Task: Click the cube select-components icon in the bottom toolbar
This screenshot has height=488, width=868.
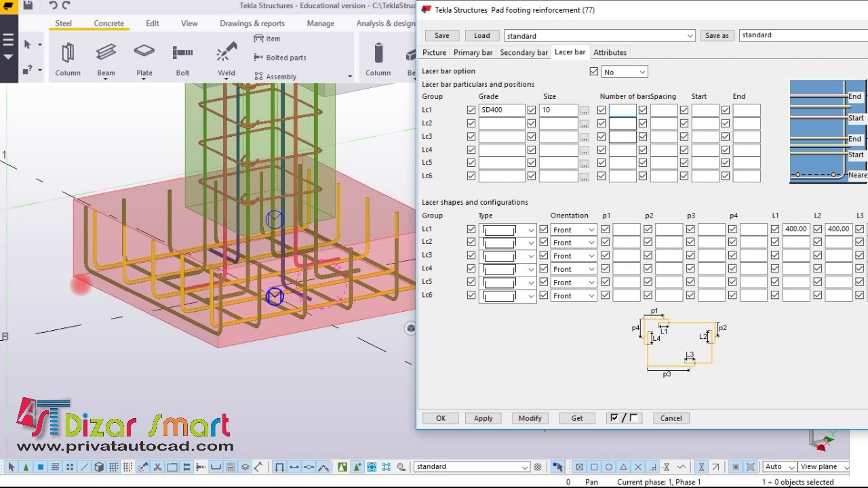Action: point(99,467)
